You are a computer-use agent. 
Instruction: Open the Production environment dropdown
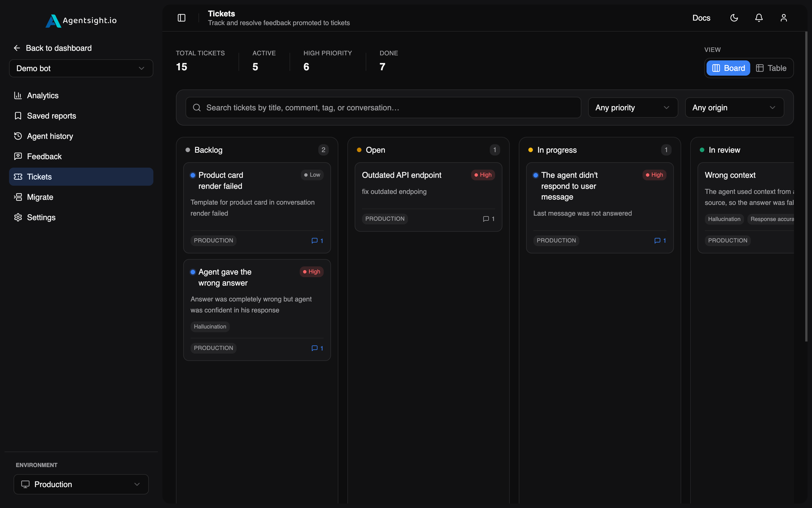click(81, 484)
